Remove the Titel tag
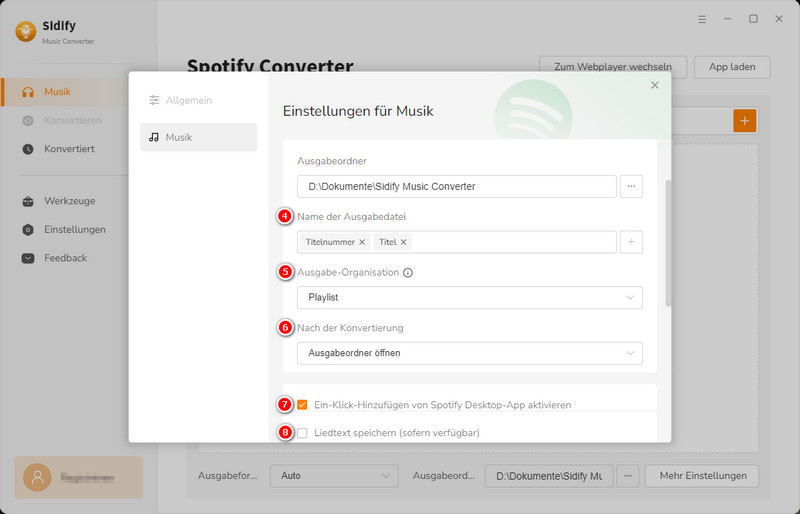Screen dimensions: 800x514 (404, 242)
